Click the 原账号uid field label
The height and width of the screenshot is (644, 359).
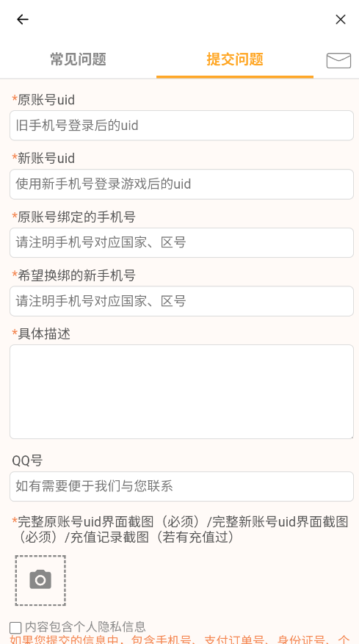pos(43,99)
